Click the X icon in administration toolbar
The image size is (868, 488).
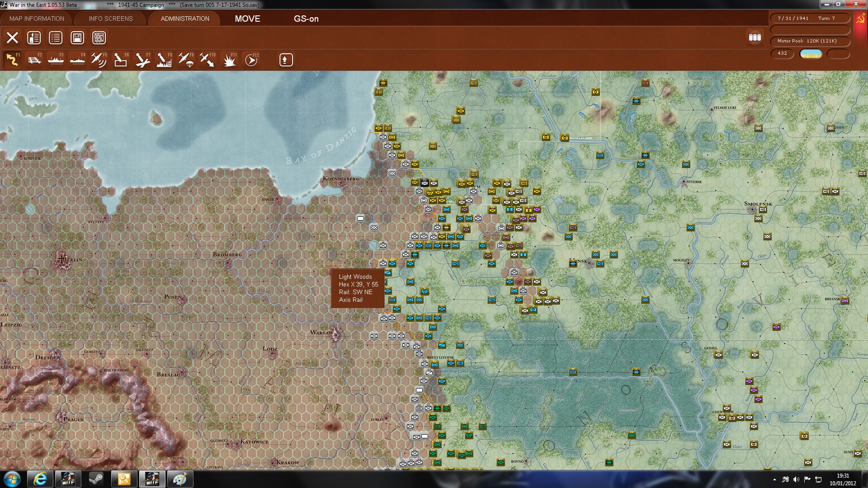[x=12, y=38]
